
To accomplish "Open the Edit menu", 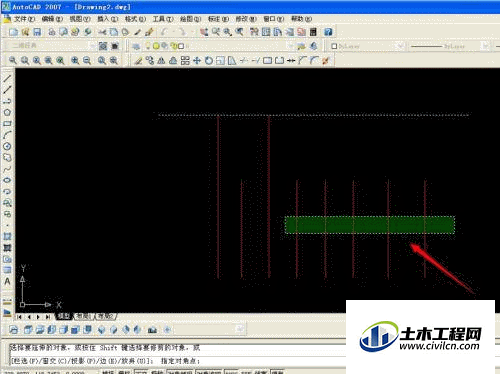I will point(52,19).
